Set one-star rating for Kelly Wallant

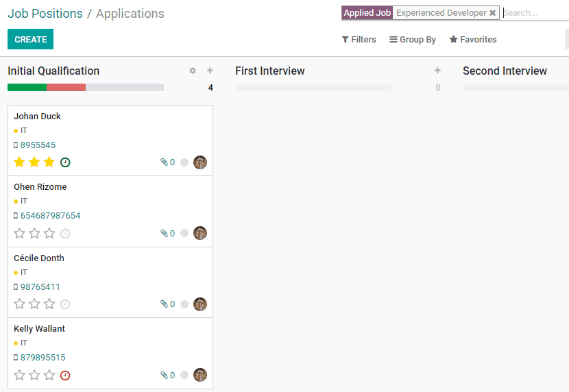(19, 375)
